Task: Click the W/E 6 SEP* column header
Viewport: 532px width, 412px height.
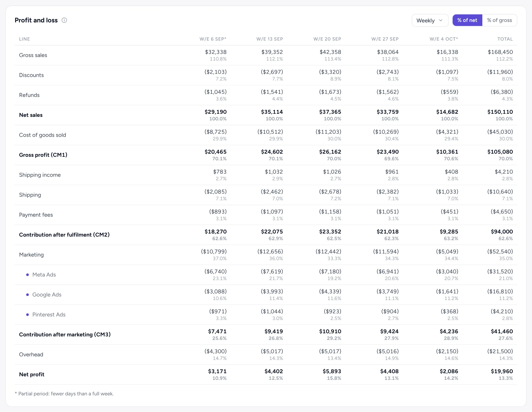Action: [x=213, y=39]
